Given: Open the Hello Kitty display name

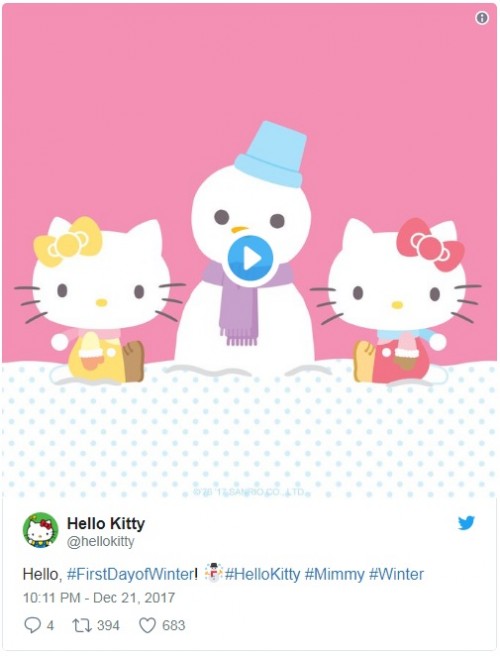Looking at the screenshot, I should coord(106,523).
